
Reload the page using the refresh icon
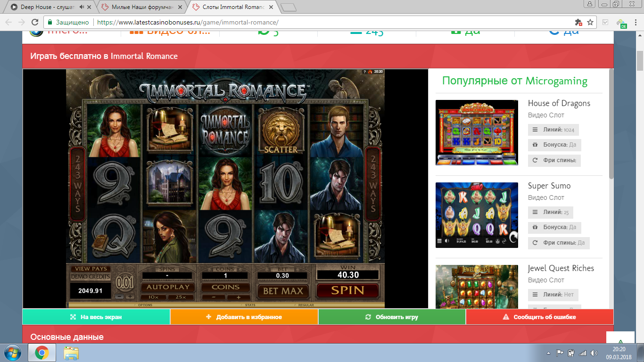34,22
